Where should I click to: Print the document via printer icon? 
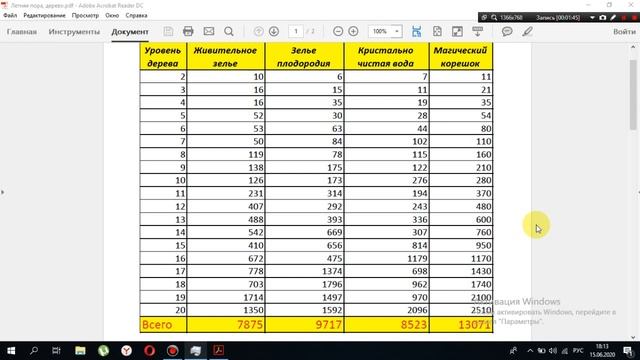[x=188, y=31]
